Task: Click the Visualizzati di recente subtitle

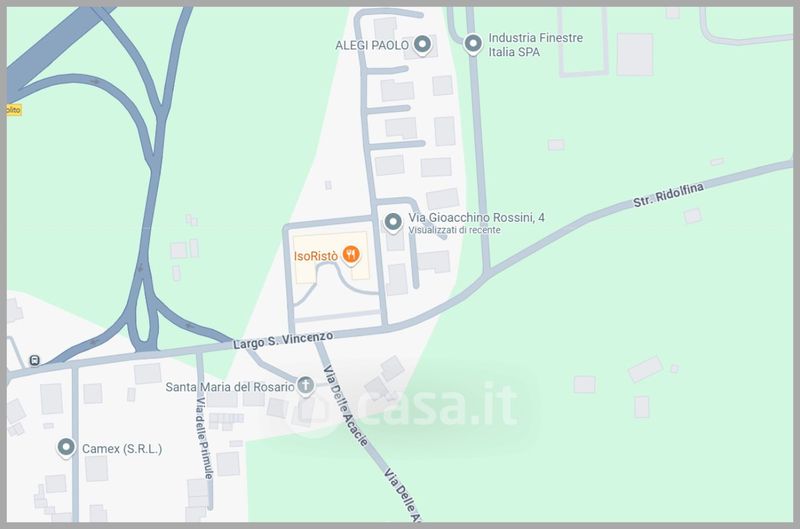Action: point(454,230)
